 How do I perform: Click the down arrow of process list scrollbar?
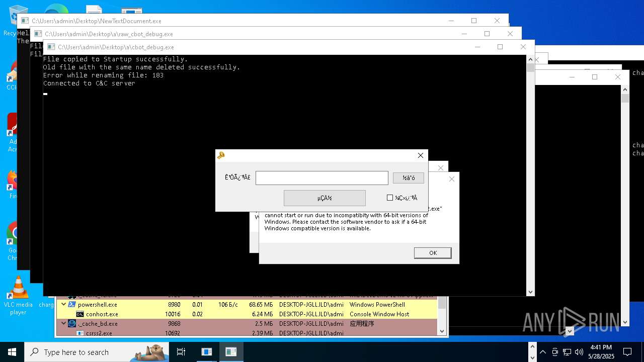[x=442, y=331]
